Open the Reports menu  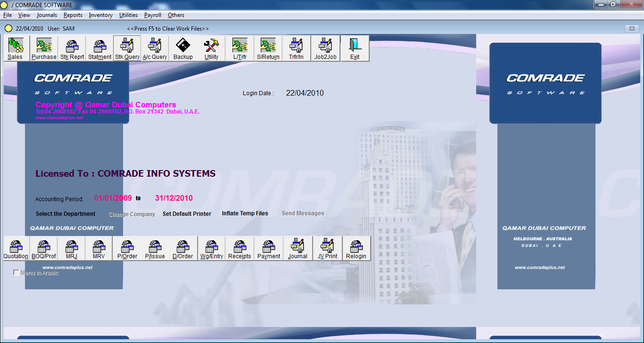point(73,15)
